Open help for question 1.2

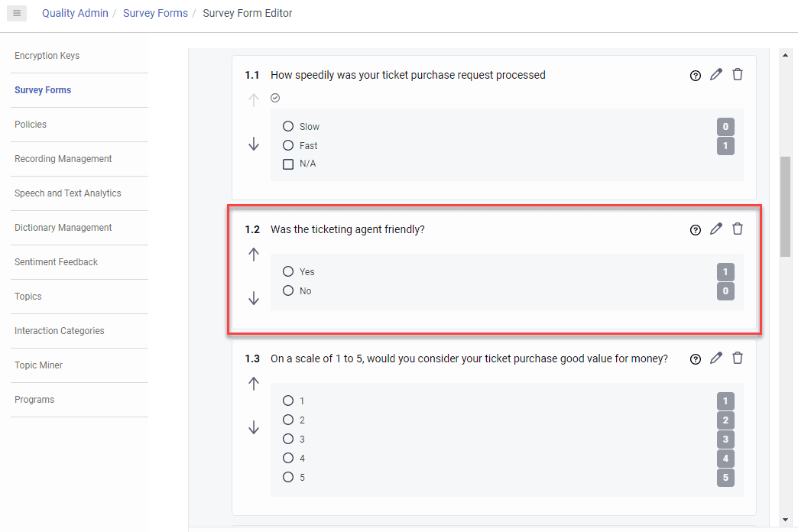pos(695,229)
